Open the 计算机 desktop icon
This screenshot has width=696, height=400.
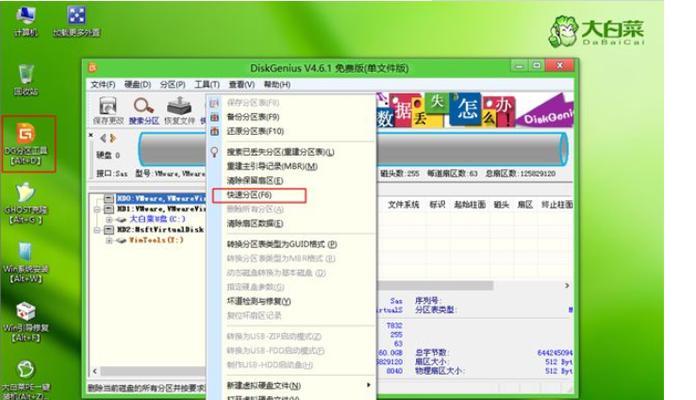[x=26, y=21]
